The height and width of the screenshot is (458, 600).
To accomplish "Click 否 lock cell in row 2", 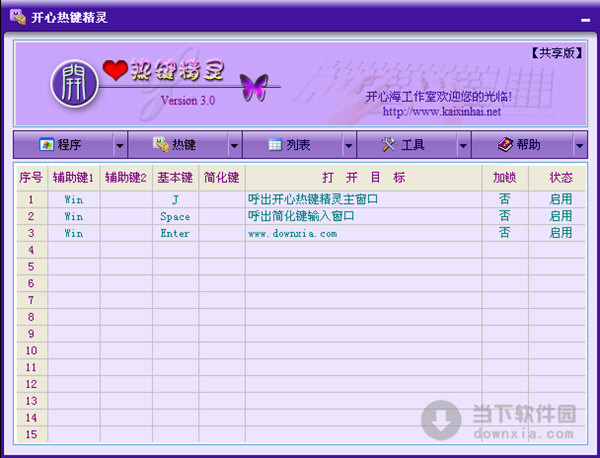I will (505, 216).
